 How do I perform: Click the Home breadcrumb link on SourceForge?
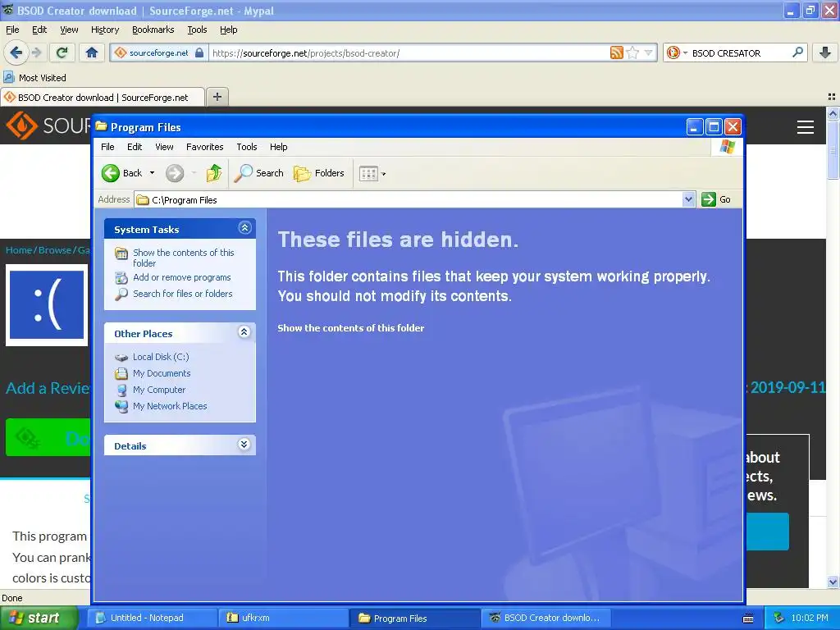[x=19, y=250]
